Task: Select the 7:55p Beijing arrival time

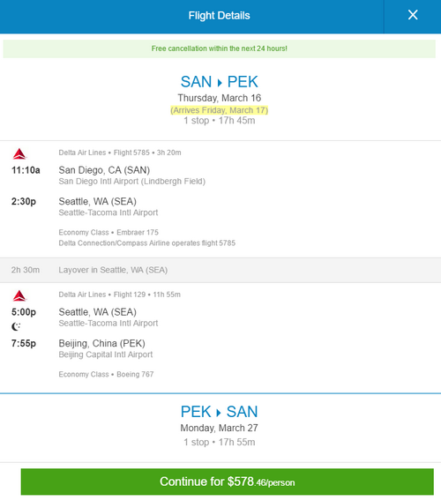Action: (x=24, y=343)
